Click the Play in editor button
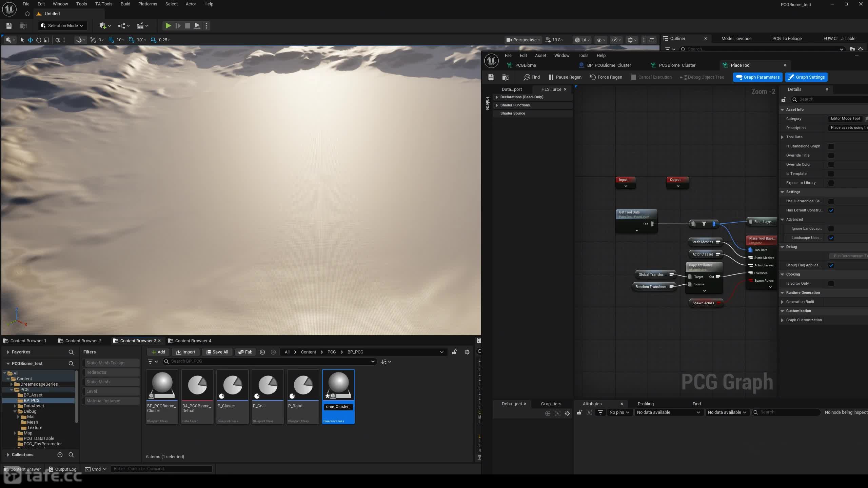868x488 pixels. (168, 26)
